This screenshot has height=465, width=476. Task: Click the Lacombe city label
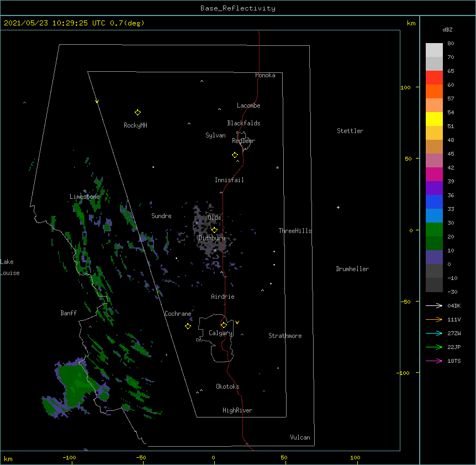coord(248,105)
